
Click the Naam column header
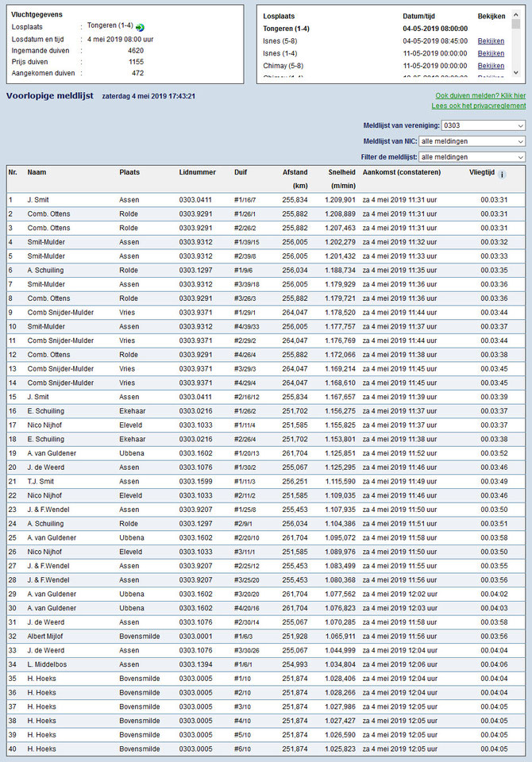coord(37,172)
